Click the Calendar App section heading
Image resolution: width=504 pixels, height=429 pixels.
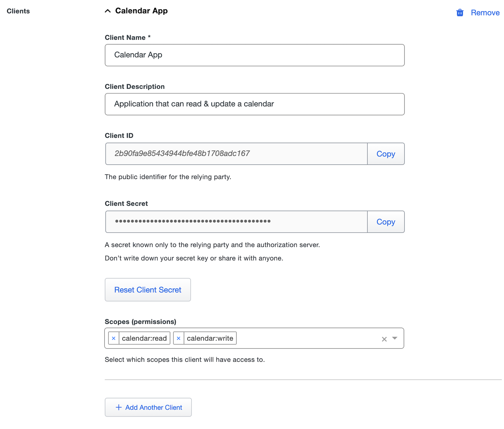pos(141,11)
